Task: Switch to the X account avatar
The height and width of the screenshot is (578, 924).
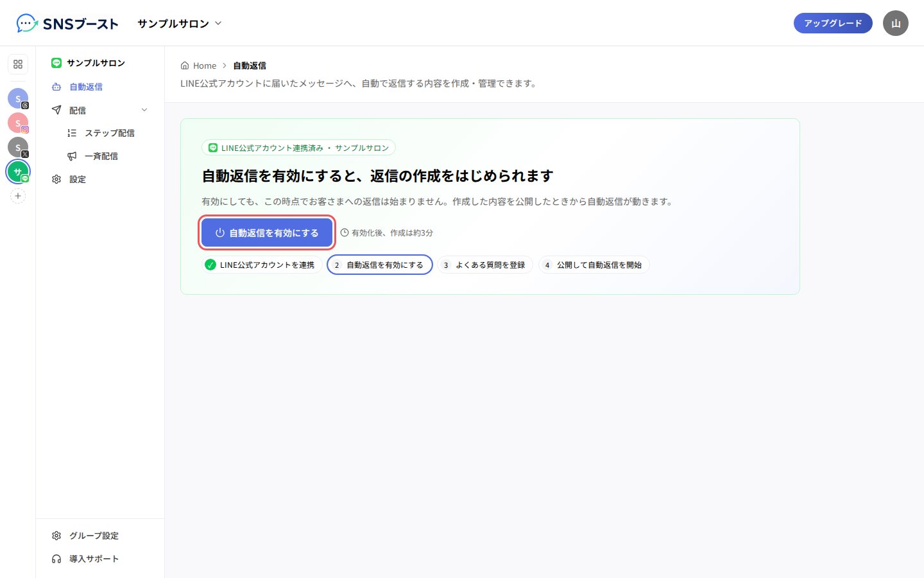Action: tap(18, 147)
